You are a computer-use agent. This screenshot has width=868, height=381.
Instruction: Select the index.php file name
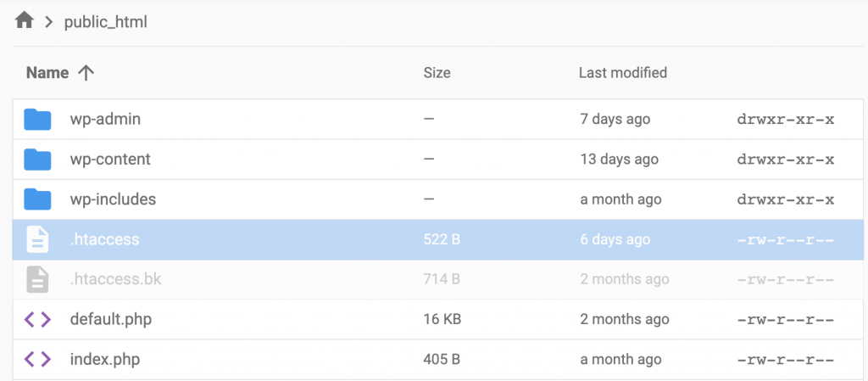coord(105,360)
